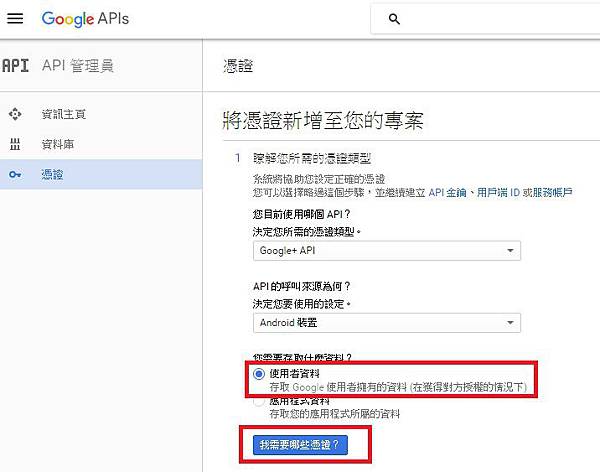Click the 瞭解您所需的憑證類型 step title
This screenshot has height=472, width=600.
(311, 158)
